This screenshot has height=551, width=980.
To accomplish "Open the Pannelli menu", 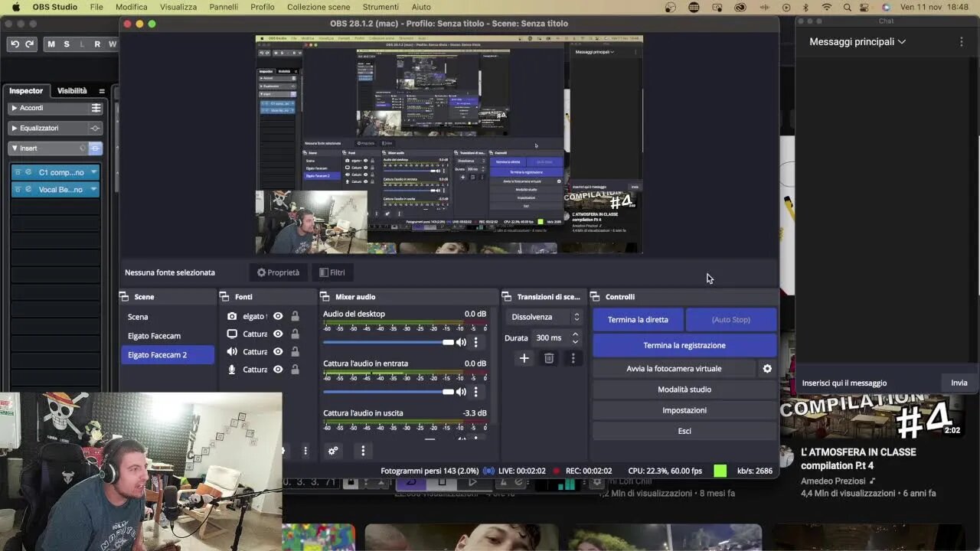I will click(224, 7).
